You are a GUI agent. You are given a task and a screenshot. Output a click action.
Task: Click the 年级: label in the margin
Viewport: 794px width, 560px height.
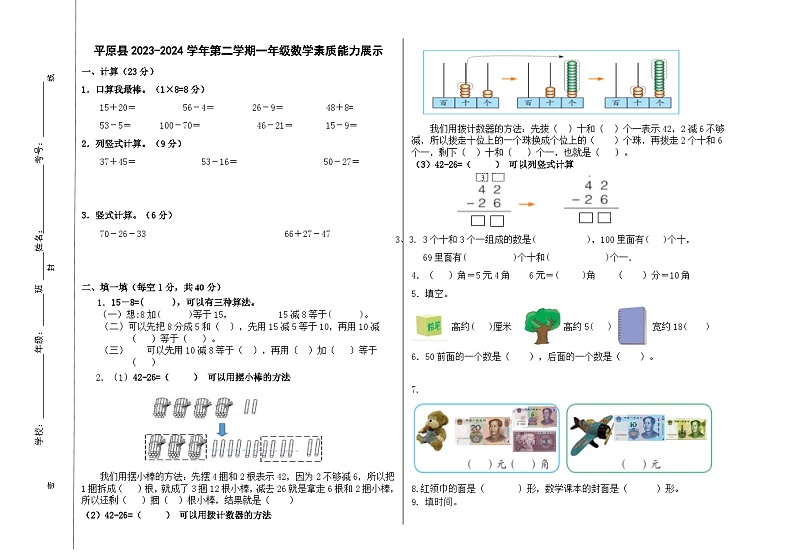(39, 343)
